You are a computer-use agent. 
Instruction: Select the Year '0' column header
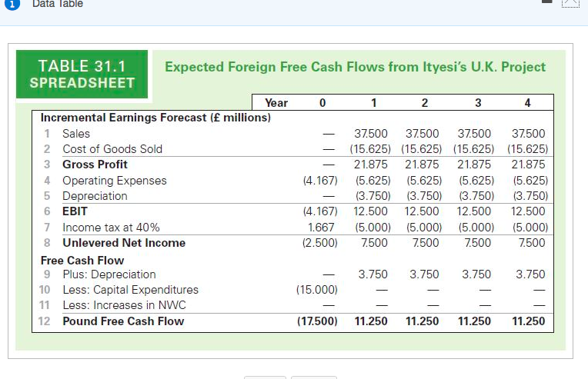[x=322, y=102]
